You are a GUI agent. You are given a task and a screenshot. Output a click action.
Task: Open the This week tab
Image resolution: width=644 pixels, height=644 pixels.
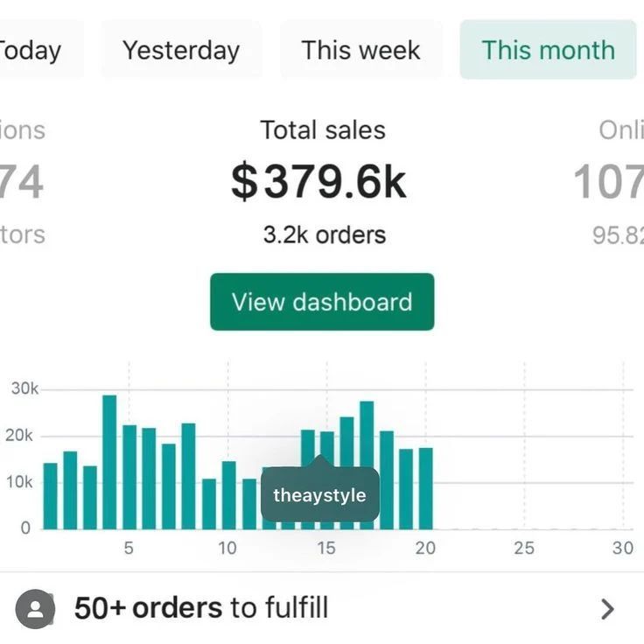(360, 50)
